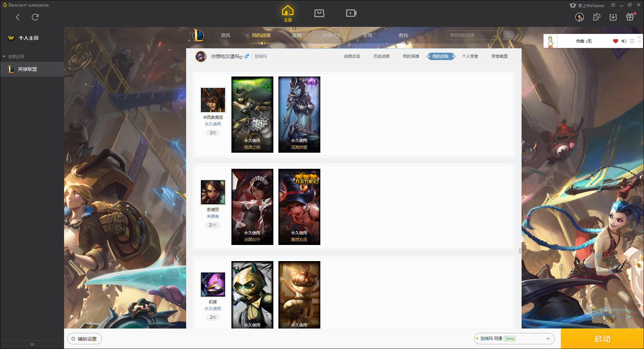644x349 pixels.
Task: Click the 2/8 skin count badge
Action: click(213, 317)
